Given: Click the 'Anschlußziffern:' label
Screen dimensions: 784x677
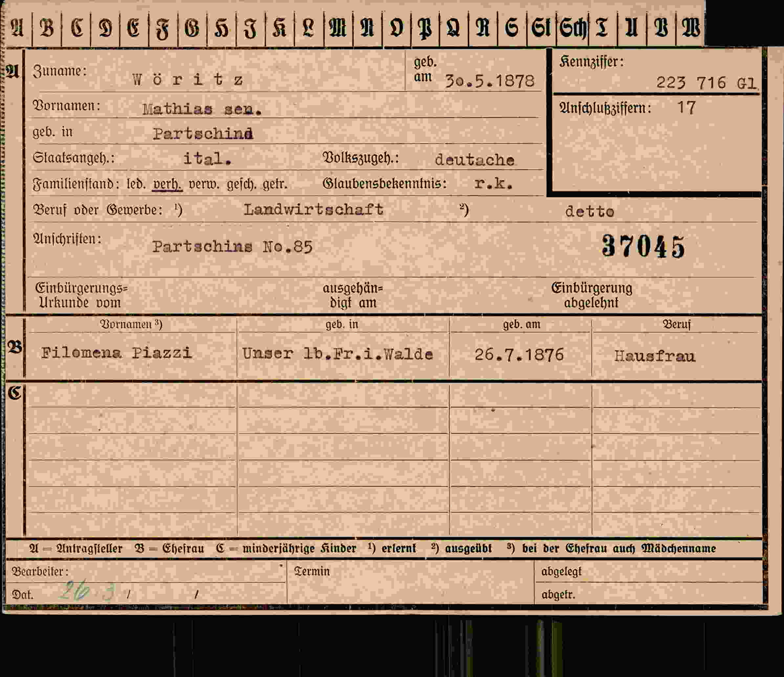Looking at the screenshot, I should tap(605, 108).
